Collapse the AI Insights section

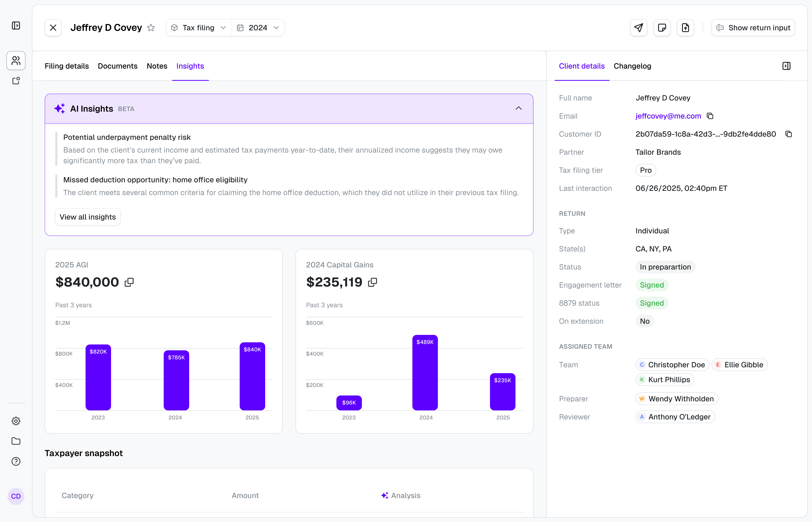[x=518, y=108]
